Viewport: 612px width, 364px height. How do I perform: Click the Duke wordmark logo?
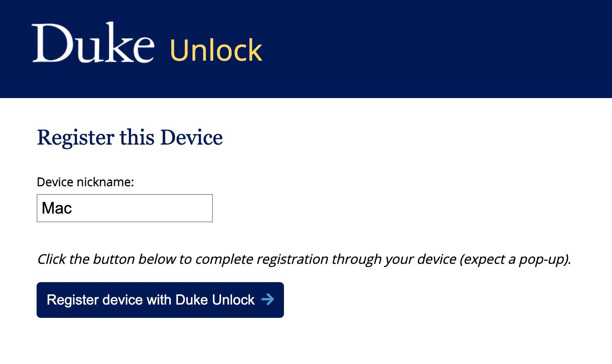93,44
